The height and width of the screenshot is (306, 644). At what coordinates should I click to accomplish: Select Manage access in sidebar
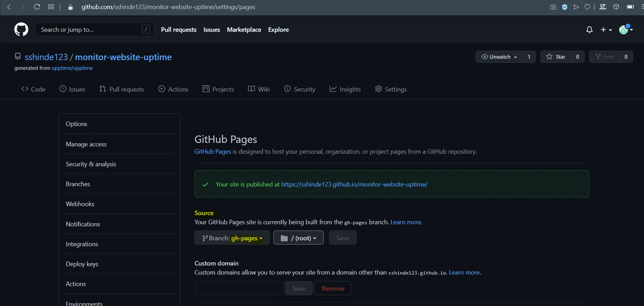(119, 144)
